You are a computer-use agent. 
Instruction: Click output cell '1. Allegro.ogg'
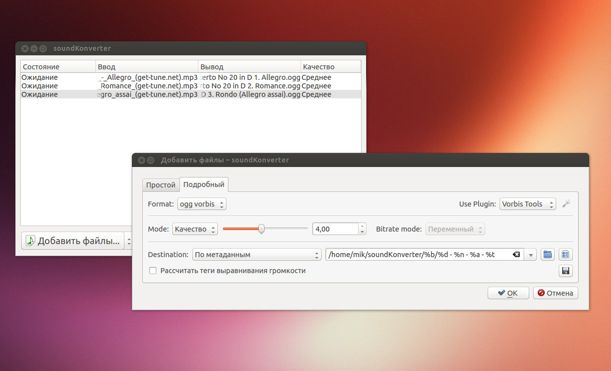(249, 77)
